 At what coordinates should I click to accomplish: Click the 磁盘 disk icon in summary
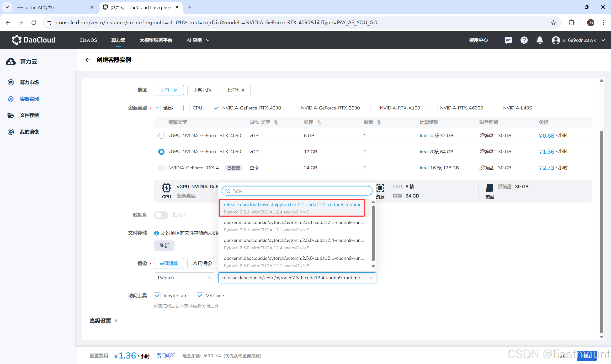click(x=489, y=188)
